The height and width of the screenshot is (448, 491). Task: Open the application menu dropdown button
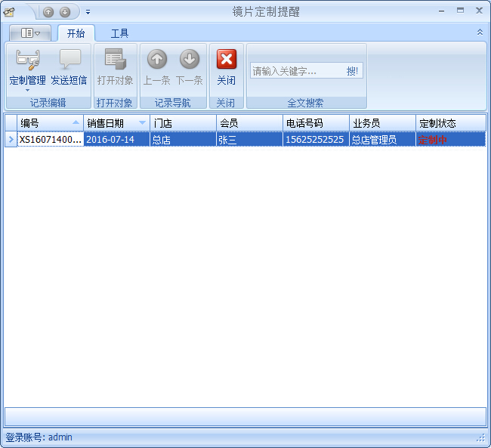[30, 33]
